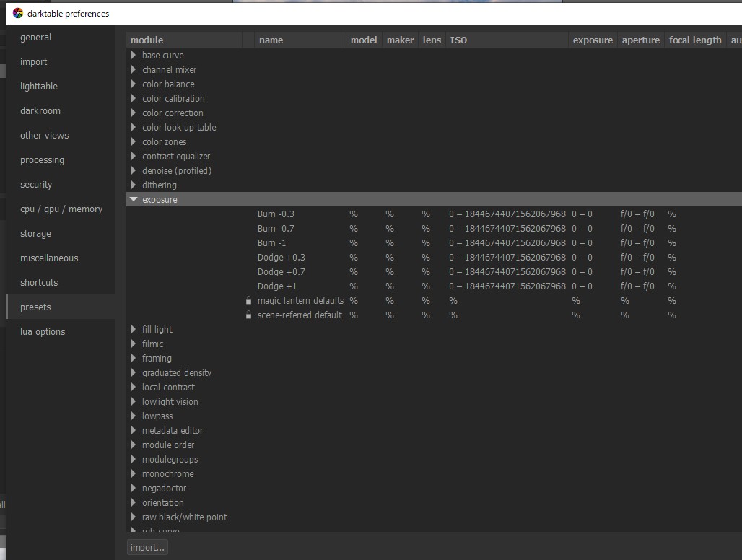
Task: Select the Dodge +0.7 preset
Action: pos(281,271)
